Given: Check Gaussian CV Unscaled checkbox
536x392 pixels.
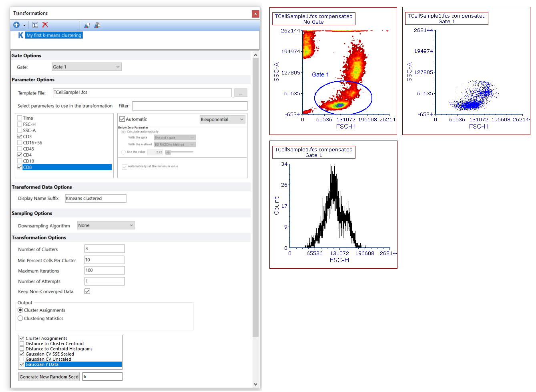Looking at the screenshot, I should (22, 359).
